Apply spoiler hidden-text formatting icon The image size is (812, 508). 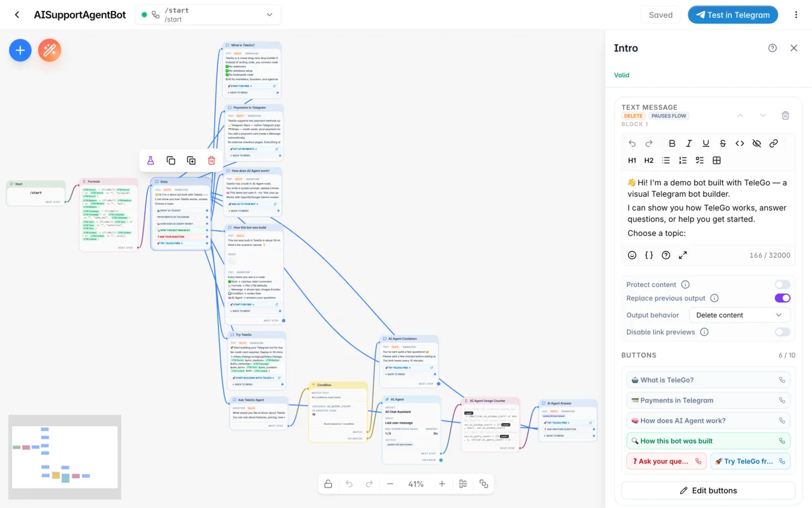click(x=756, y=144)
